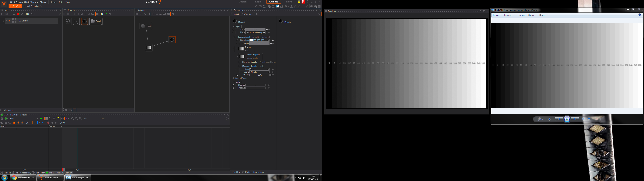Toggle visibility eye of 3D Layer 1
Viewport: 644px width, 181px height.
pos(3,21)
